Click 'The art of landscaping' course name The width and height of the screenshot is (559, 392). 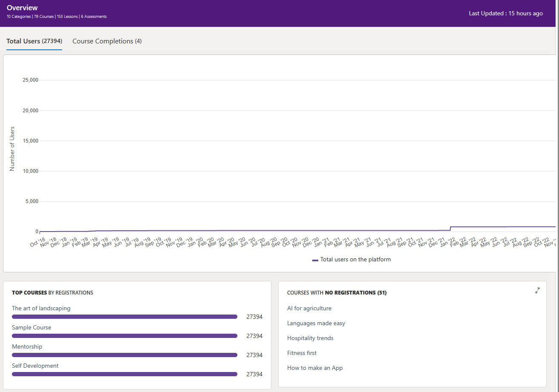[41, 308]
